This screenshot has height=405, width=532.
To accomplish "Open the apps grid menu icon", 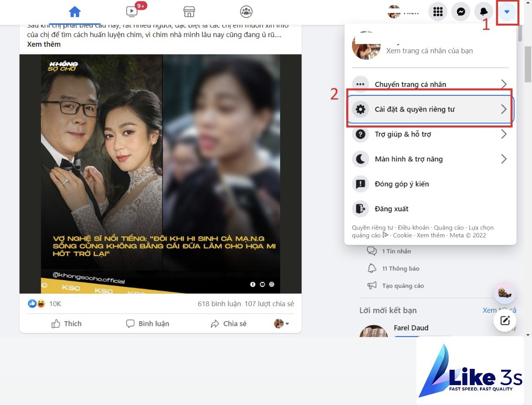I will (438, 11).
